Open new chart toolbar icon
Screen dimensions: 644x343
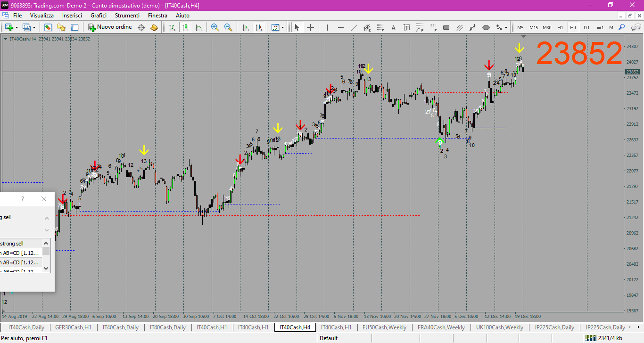pos(9,27)
